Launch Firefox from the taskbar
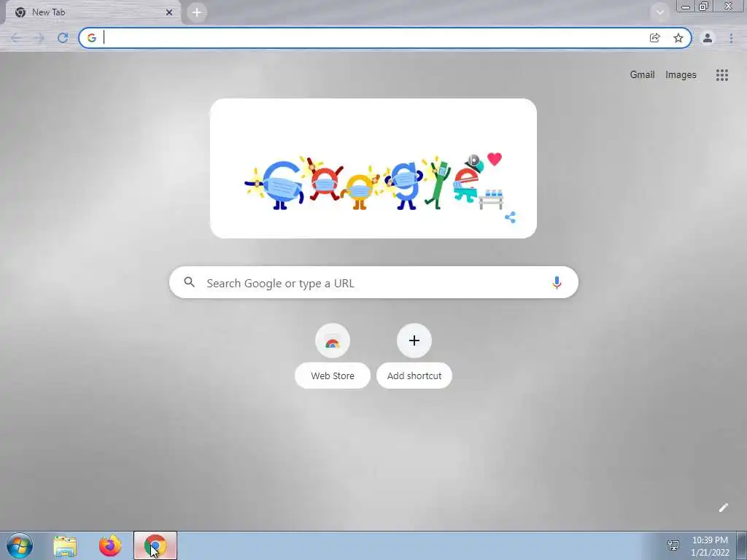The width and height of the screenshot is (747, 560). 110,545
